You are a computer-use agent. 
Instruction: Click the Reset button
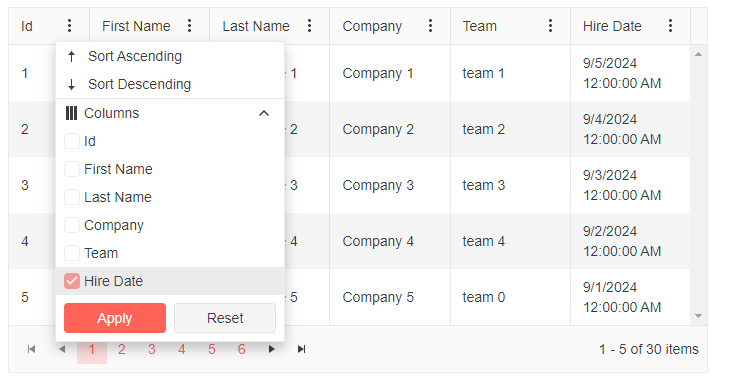pos(225,318)
